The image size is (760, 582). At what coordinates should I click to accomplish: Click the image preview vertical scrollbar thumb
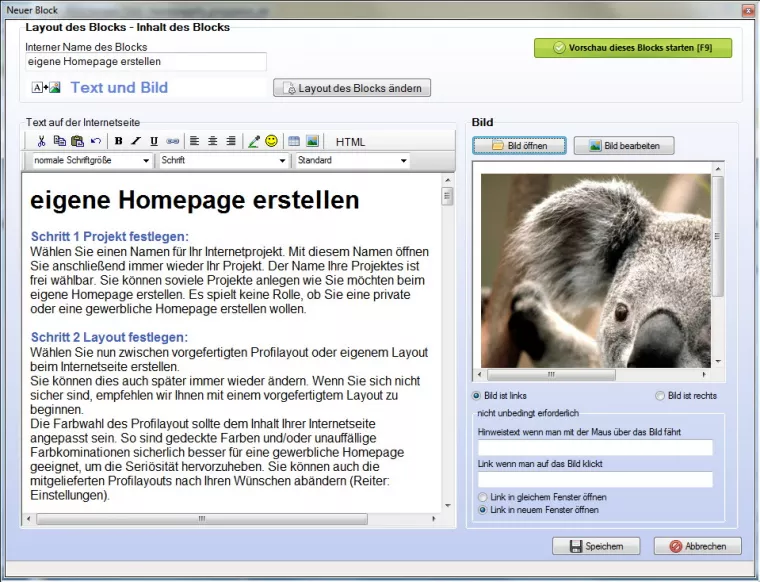(x=718, y=236)
